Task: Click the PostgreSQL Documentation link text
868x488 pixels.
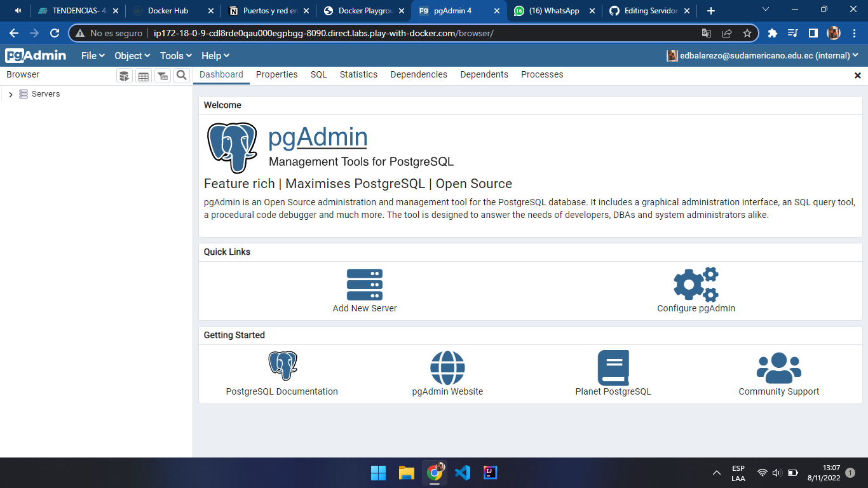Action: pyautogui.click(x=282, y=391)
